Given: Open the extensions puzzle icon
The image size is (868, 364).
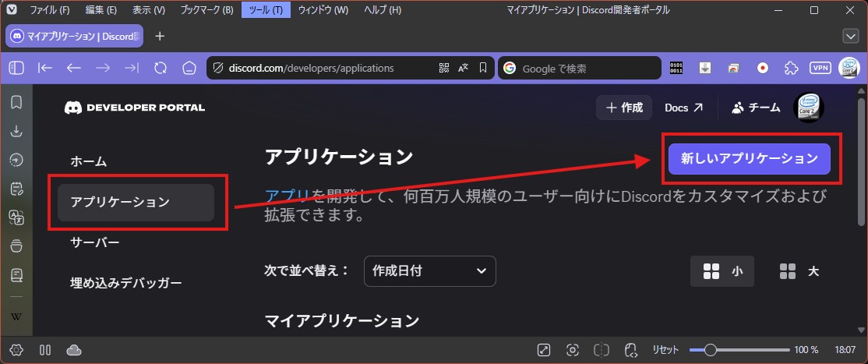Looking at the screenshot, I should coord(792,68).
